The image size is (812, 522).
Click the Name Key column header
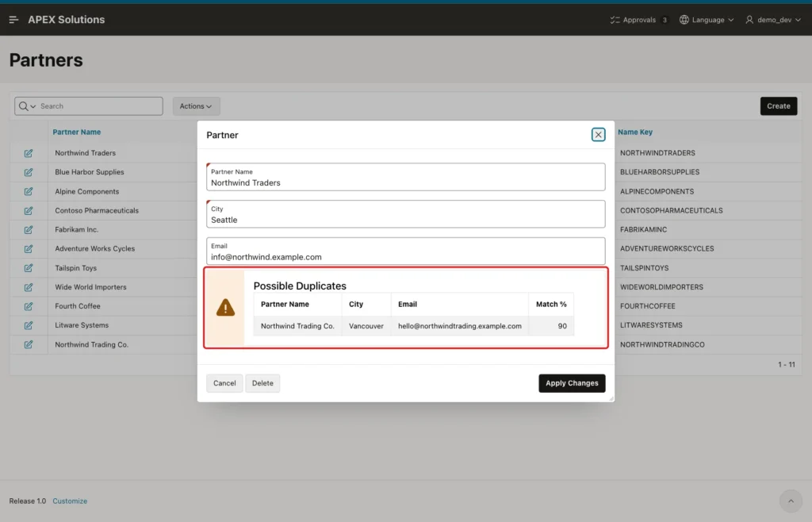(635, 132)
